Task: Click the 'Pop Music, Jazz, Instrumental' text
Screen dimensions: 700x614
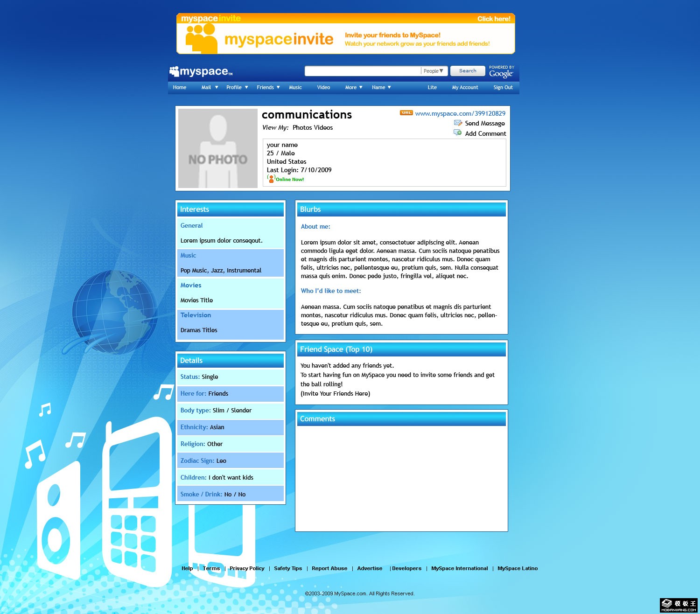Action: [221, 270]
